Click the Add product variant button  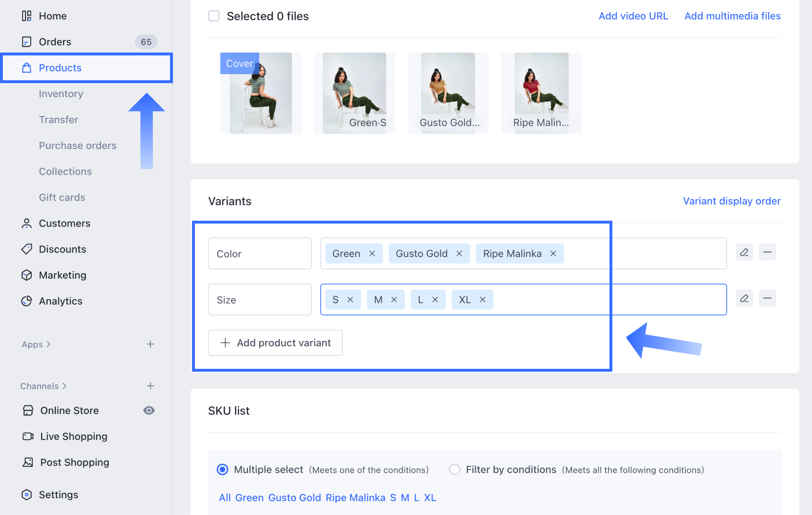pos(275,343)
